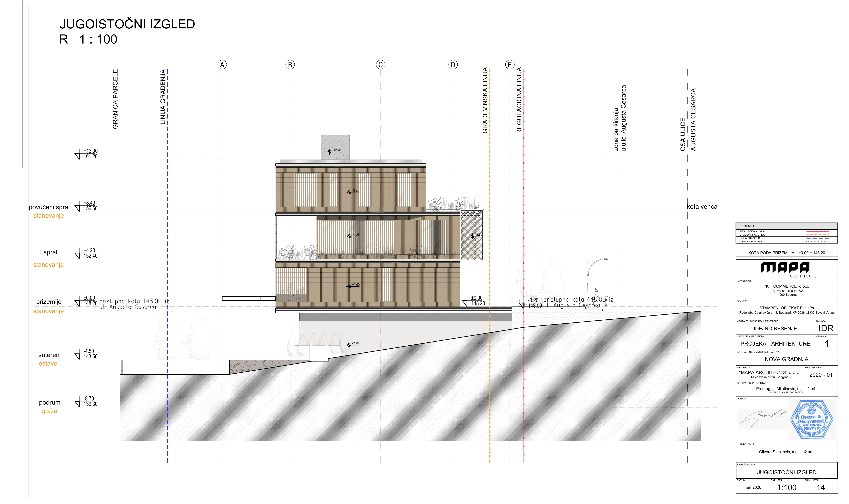The image size is (849, 504).
Task: Click the 'R 1 : 100' scale under the title
Action: point(88,39)
